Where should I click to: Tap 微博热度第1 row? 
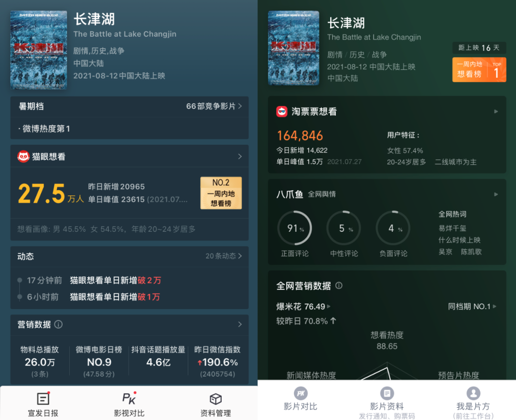pos(129,129)
